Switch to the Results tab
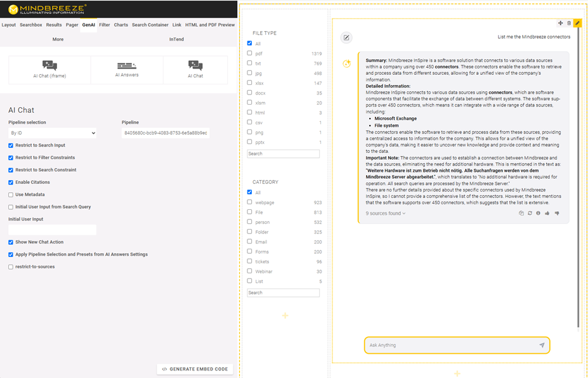This screenshot has width=588, height=378. (54, 25)
